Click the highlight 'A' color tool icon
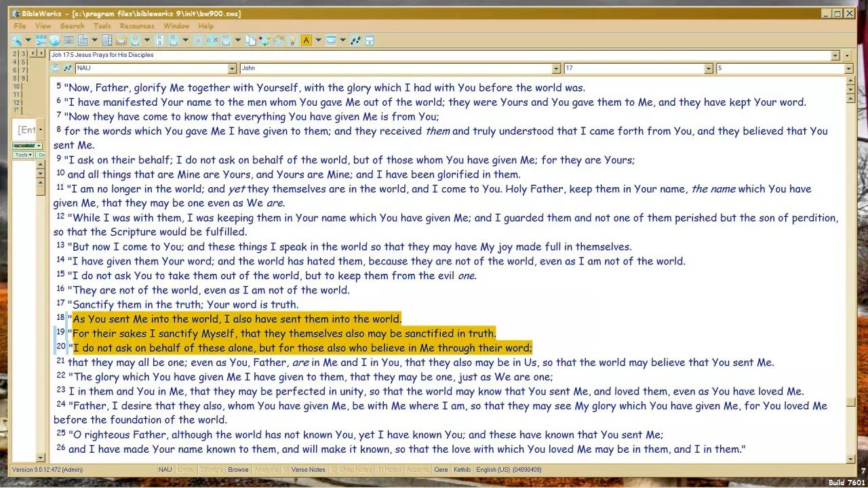Viewport: 868px width, 488px height. click(306, 40)
